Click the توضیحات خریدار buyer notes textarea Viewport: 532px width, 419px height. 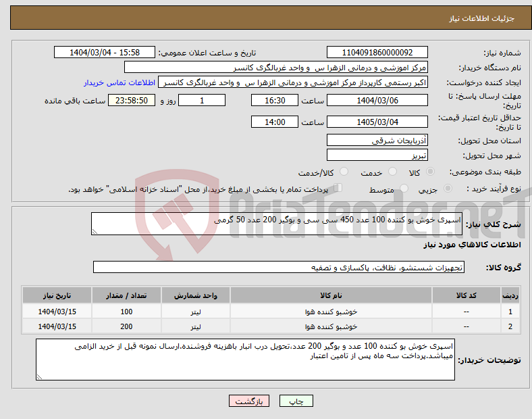pos(245,360)
